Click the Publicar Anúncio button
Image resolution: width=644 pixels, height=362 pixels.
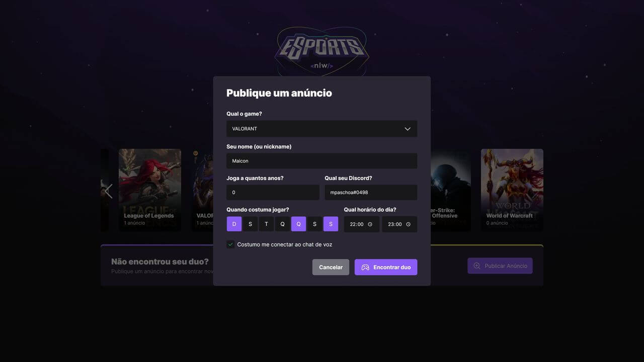point(500,266)
